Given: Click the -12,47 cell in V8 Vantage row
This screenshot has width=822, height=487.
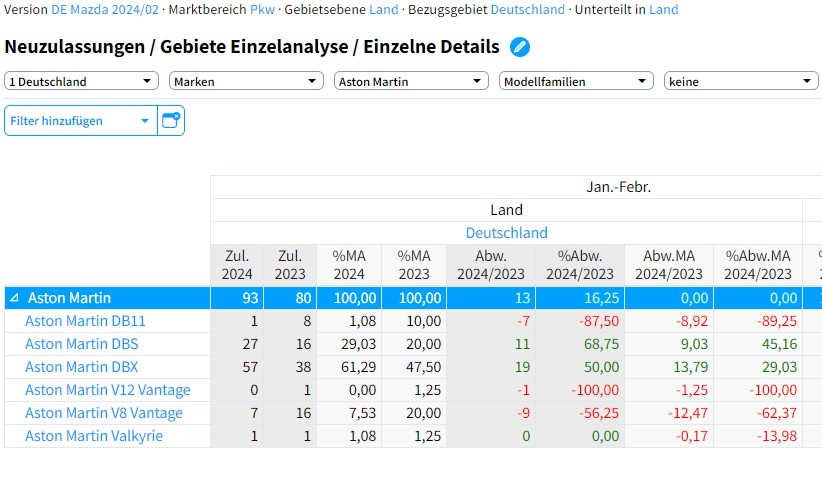Looking at the screenshot, I should coord(669,413).
